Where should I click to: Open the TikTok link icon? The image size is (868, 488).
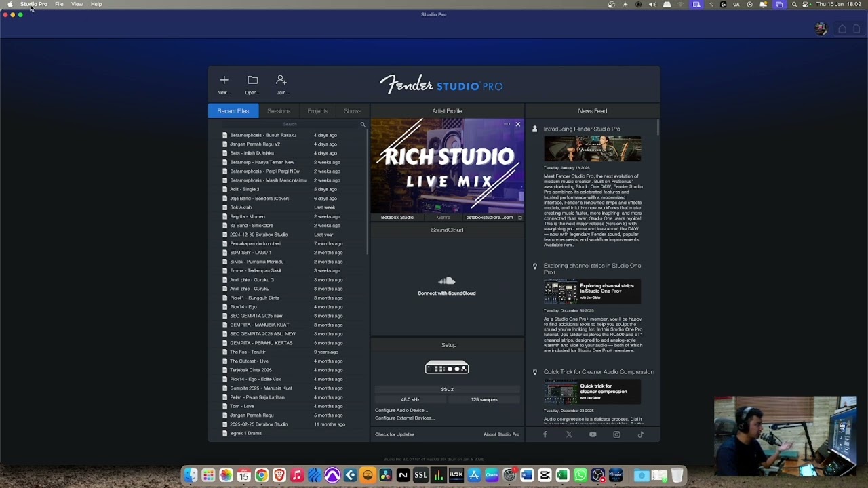click(x=640, y=434)
